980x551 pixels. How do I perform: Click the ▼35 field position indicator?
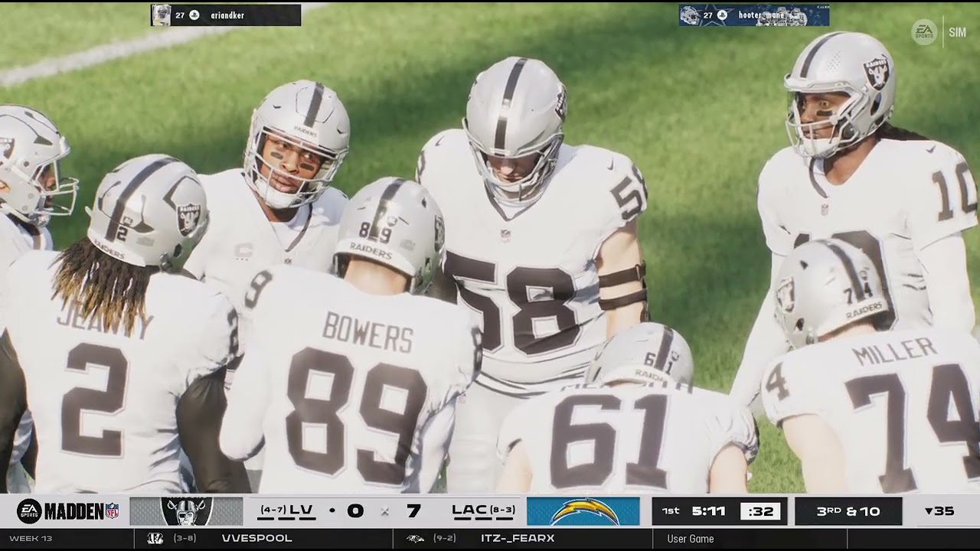tap(939, 511)
